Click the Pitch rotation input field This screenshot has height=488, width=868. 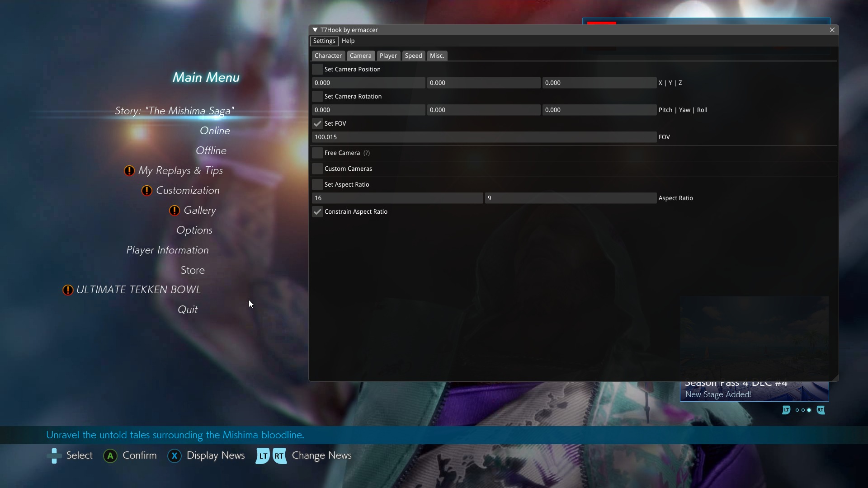pyautogui.click(x=368, y=110)
